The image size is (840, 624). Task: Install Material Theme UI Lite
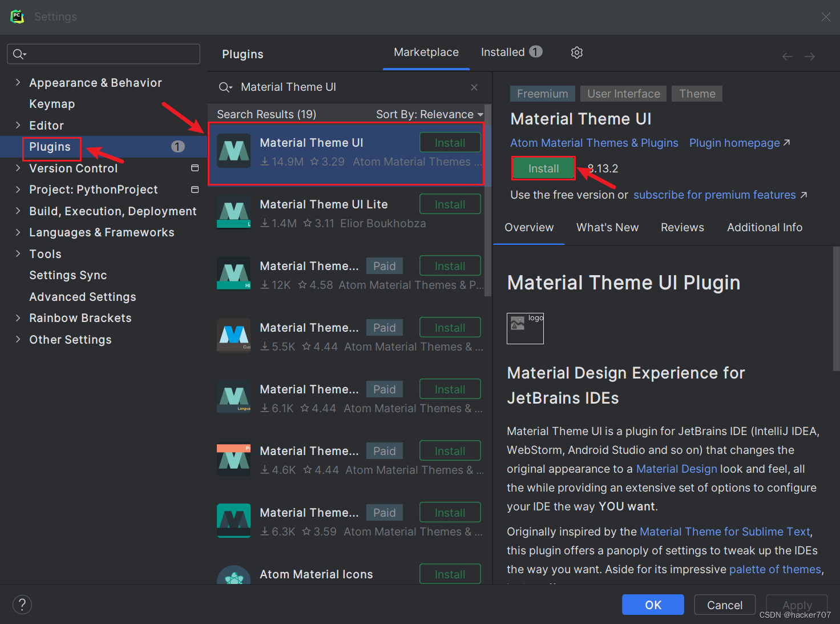(450, 204)
